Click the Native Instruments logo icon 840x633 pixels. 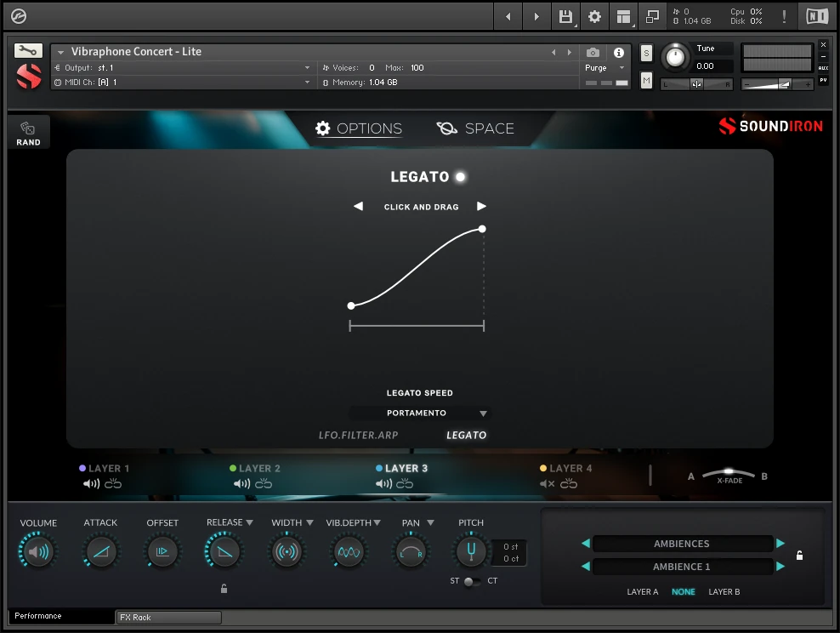point(819,15)
